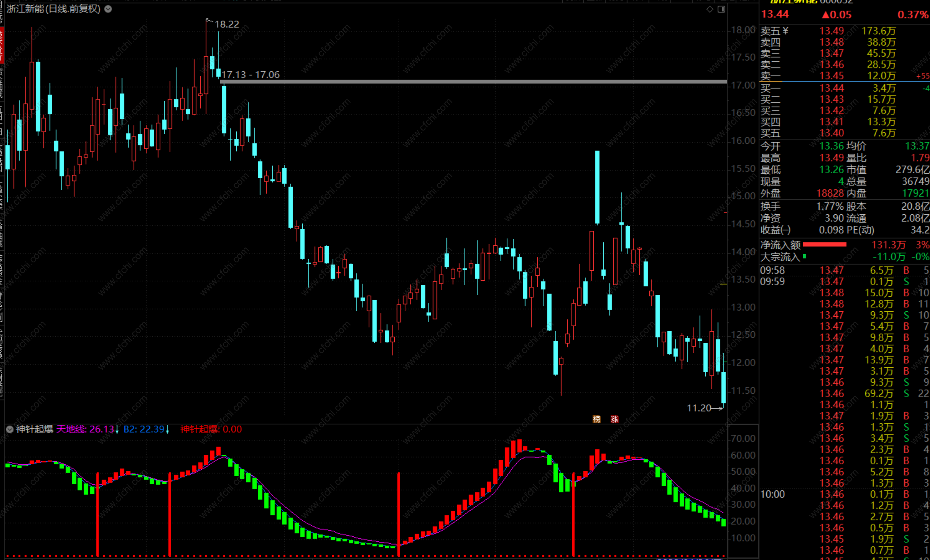Click the red 净流入额 progress bar
This screenshot has height=560, width=930.
click(x=824, y=245)
